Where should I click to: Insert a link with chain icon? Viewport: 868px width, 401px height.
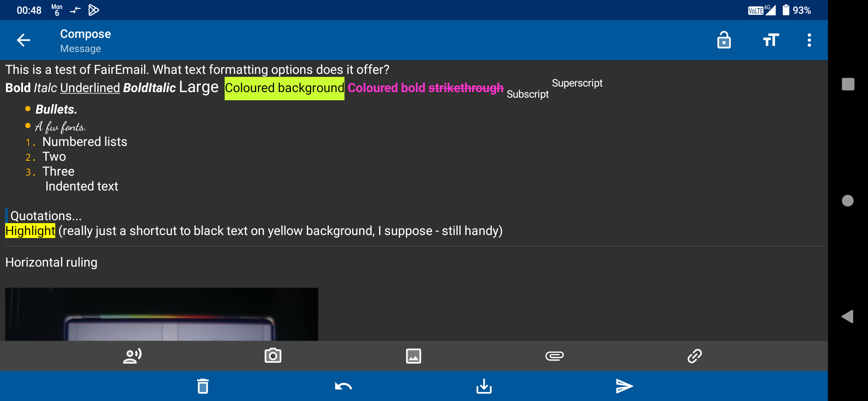pyautogui.click(x=694, y=356)
